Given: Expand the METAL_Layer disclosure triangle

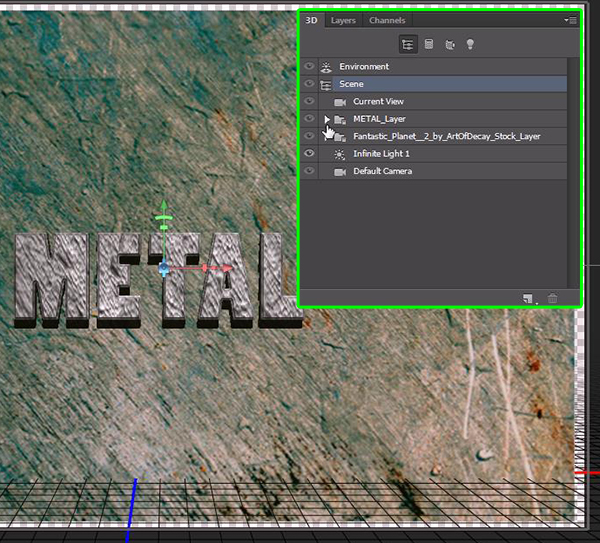Looking at the screenshot, I should (x=327, y=119).
